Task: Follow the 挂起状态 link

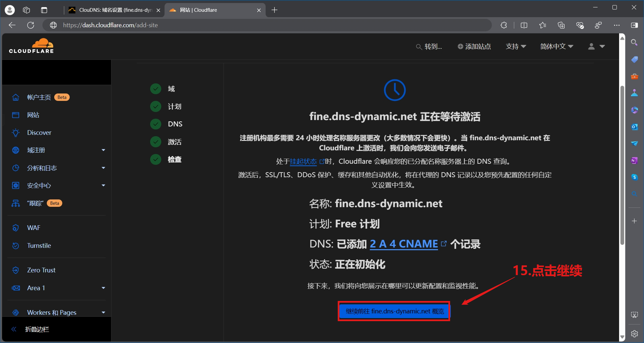Action: click(303, 161)
